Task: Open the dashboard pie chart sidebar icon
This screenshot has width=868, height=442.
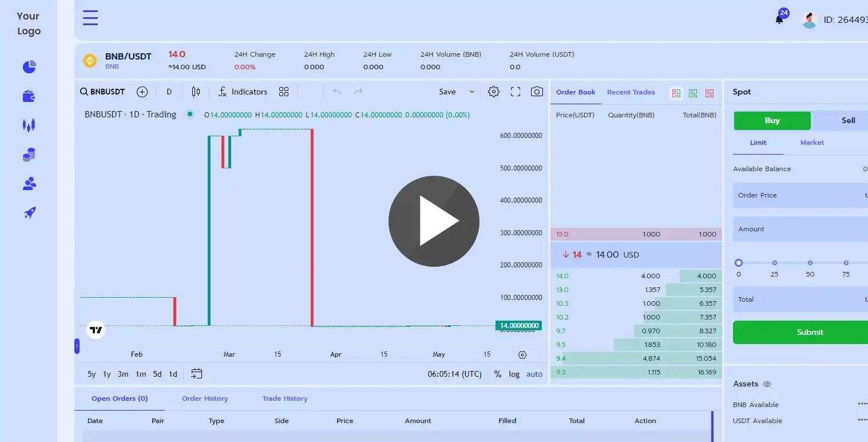Action: coord(29,67)
